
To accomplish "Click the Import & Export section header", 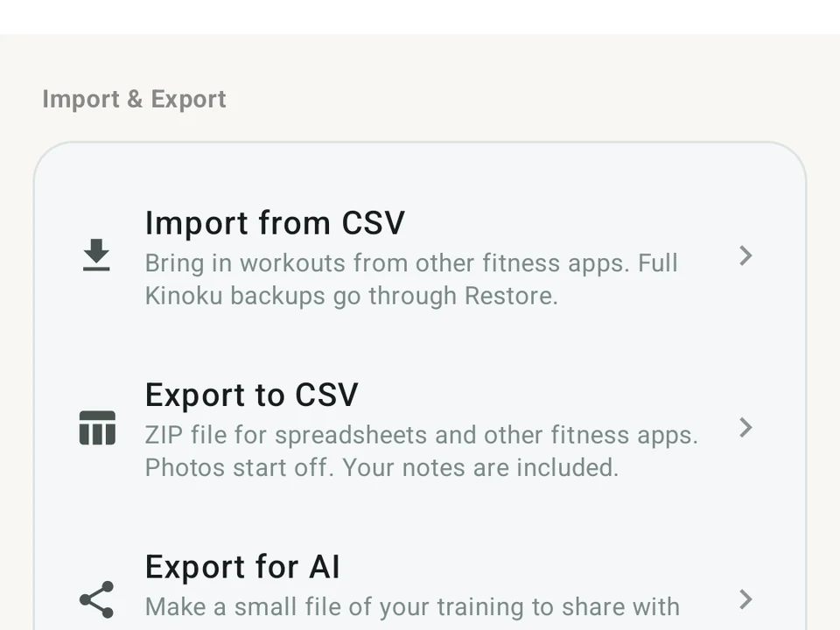I will click(x=134, y=99).
